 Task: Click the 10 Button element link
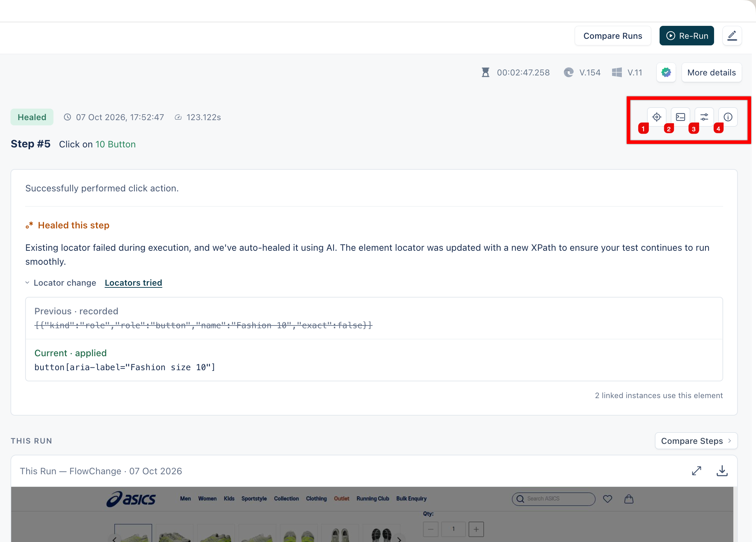pos(116,144)
